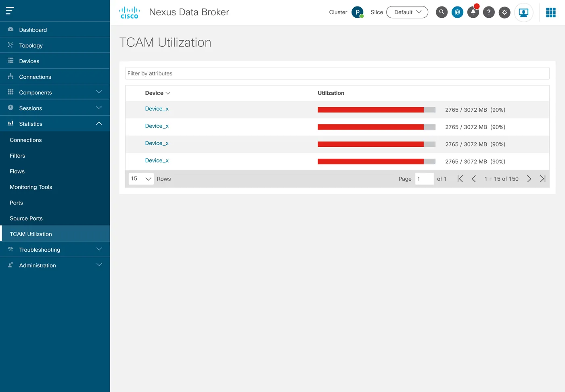Viewport: 565px width, 392px height.
Task: Open notifications bell icon
Action: (473, 12)
